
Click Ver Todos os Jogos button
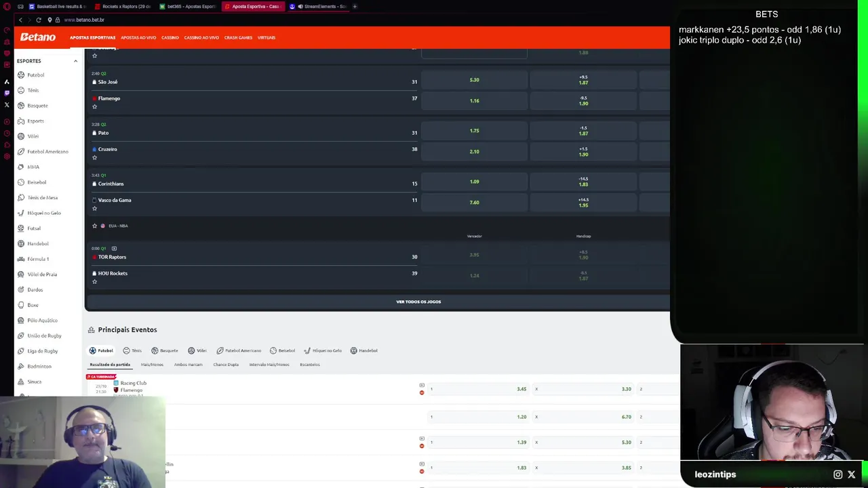[418, 302]
